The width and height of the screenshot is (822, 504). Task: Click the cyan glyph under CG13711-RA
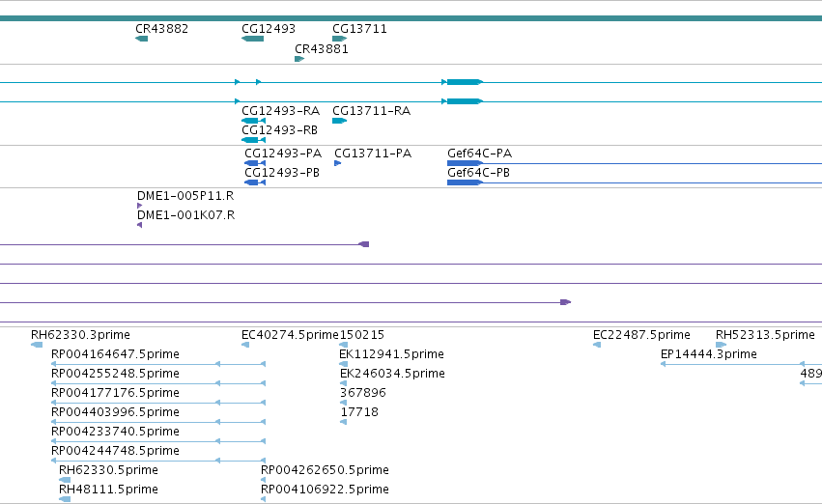pos(339,121)
